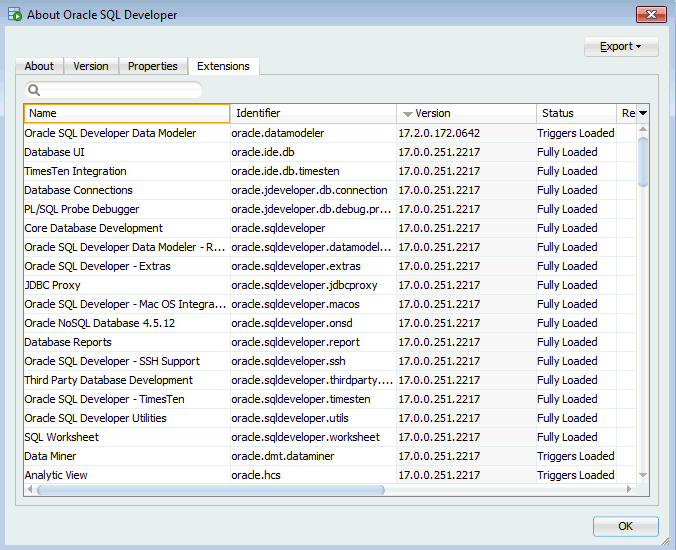This screenshot has width=676, height=550.
Task: Click the horizontal scrollbar thumb
Action: [x=211, y=490]
